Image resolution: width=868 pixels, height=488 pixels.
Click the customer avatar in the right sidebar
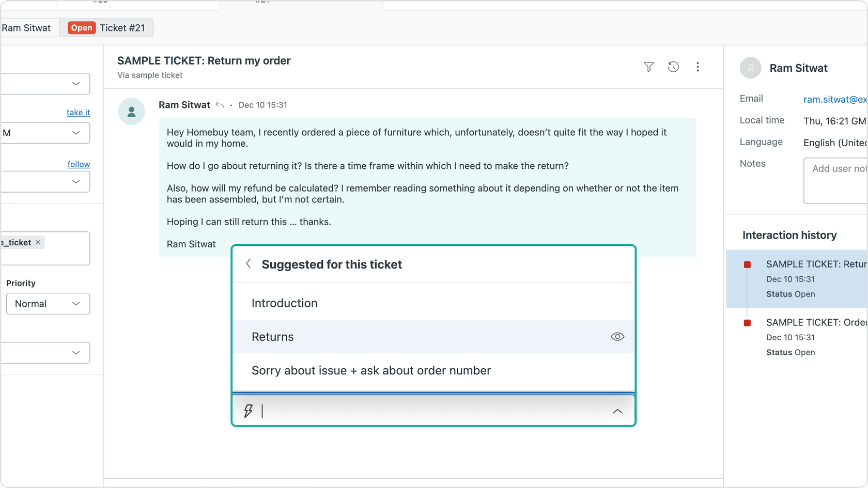pos(750,68)
